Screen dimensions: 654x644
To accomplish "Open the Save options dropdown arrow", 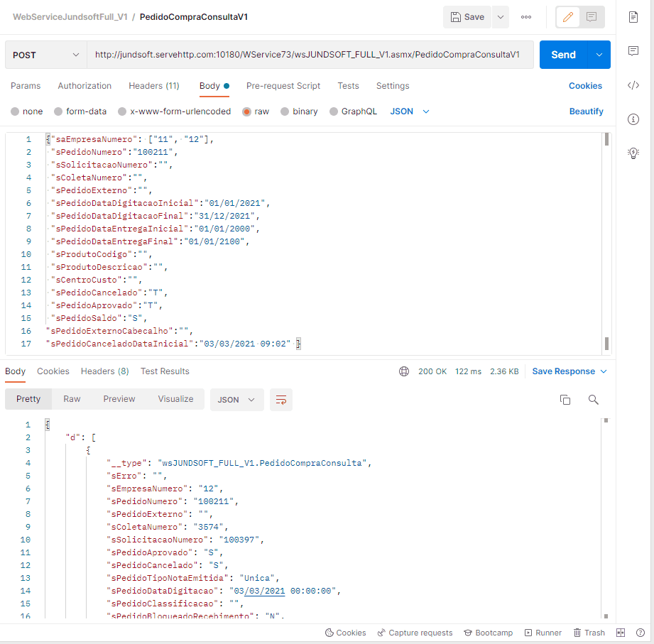I will (x=500, y=17).
